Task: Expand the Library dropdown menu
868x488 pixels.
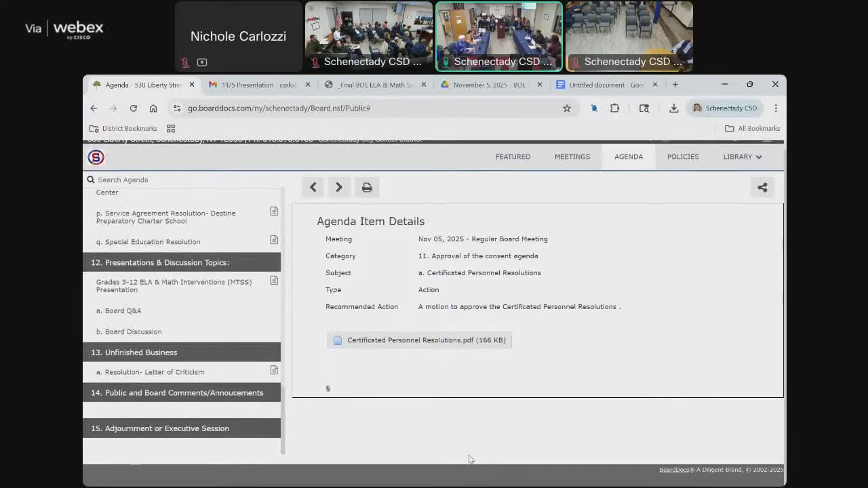Action: [742, 157]
